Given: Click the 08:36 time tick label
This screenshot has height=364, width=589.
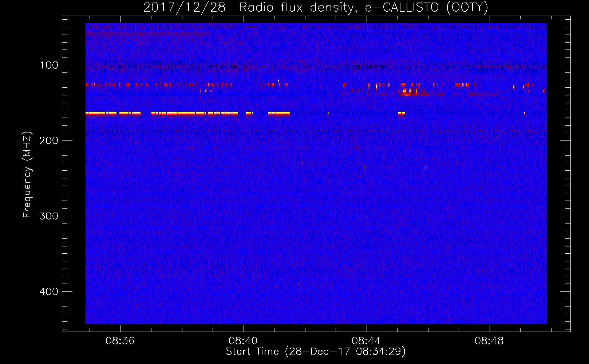Looking at the screenshot, I should 120,341.
